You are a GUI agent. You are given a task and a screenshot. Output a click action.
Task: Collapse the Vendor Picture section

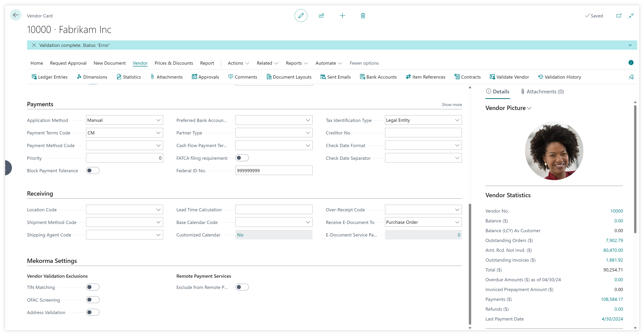(529, 108)
